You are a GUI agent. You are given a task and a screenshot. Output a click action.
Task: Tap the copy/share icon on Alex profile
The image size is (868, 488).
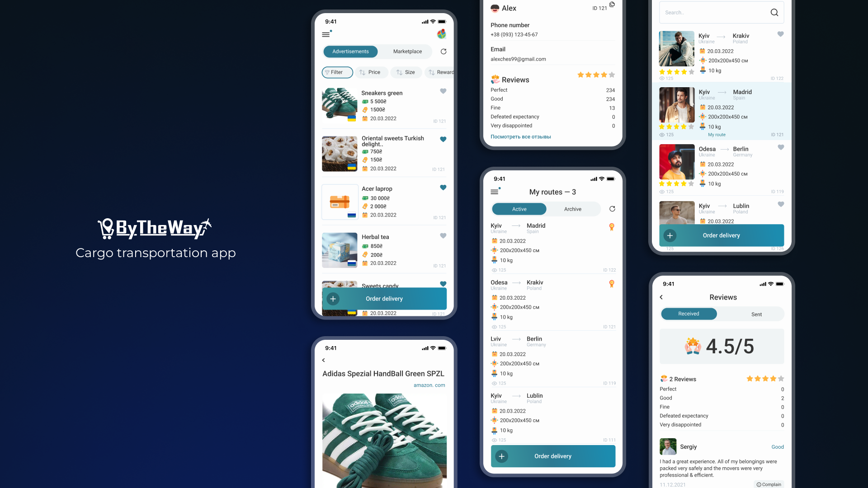610,4
